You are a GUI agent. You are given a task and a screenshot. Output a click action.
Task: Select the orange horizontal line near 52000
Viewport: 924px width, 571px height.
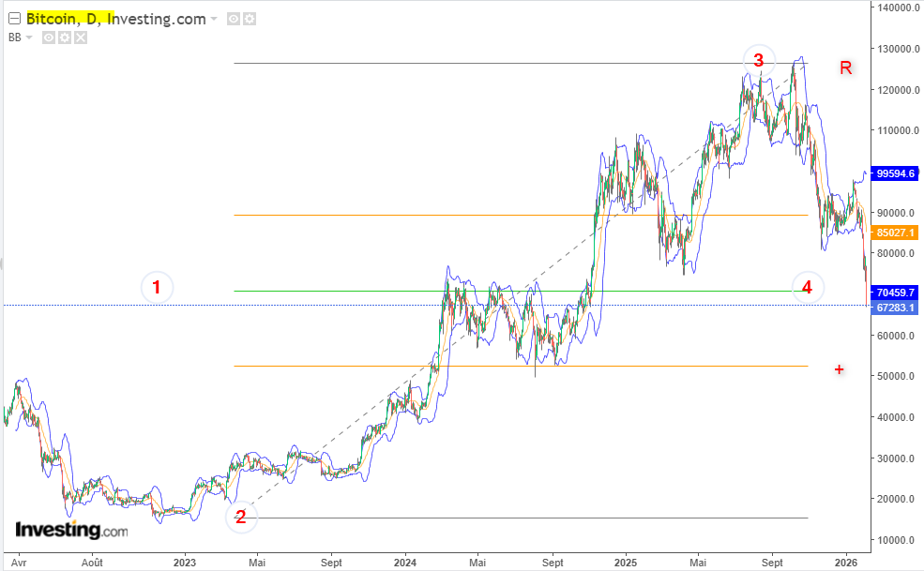(521, 367)
